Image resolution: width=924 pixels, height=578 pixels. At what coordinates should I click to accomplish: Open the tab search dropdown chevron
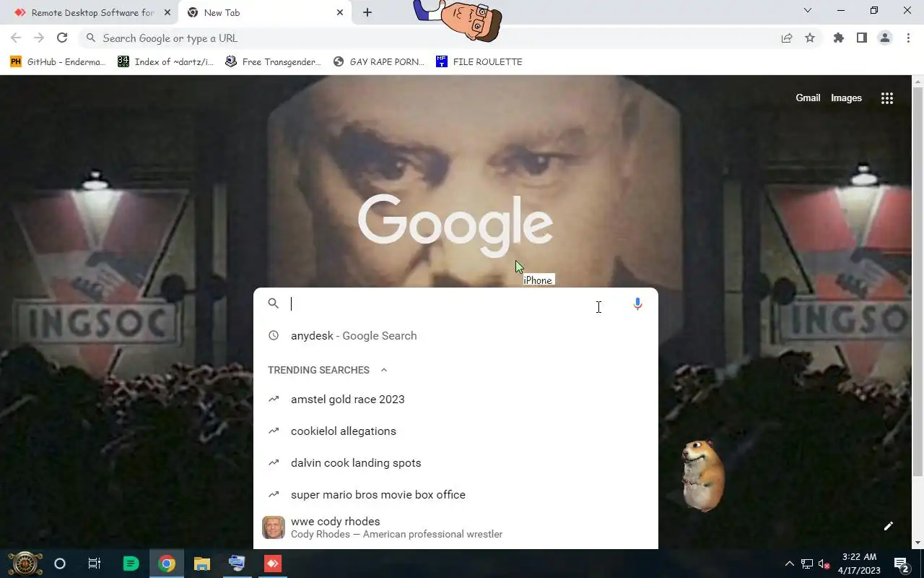[808, 11]
